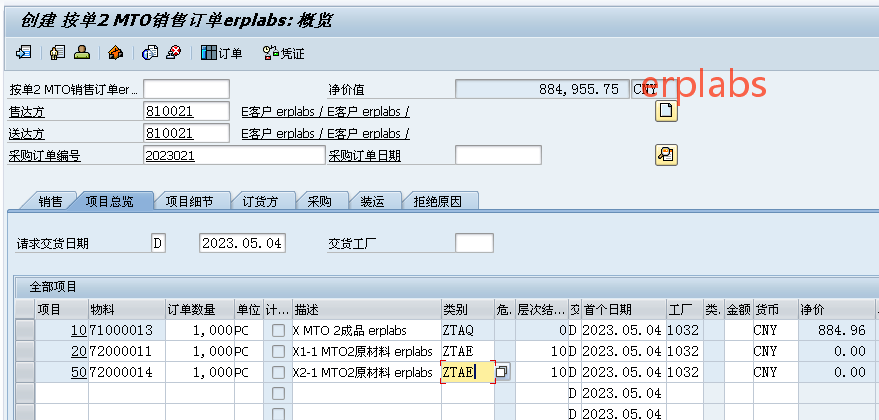
Task: Click the 首个日期 column header
Action: pos(623,309)
